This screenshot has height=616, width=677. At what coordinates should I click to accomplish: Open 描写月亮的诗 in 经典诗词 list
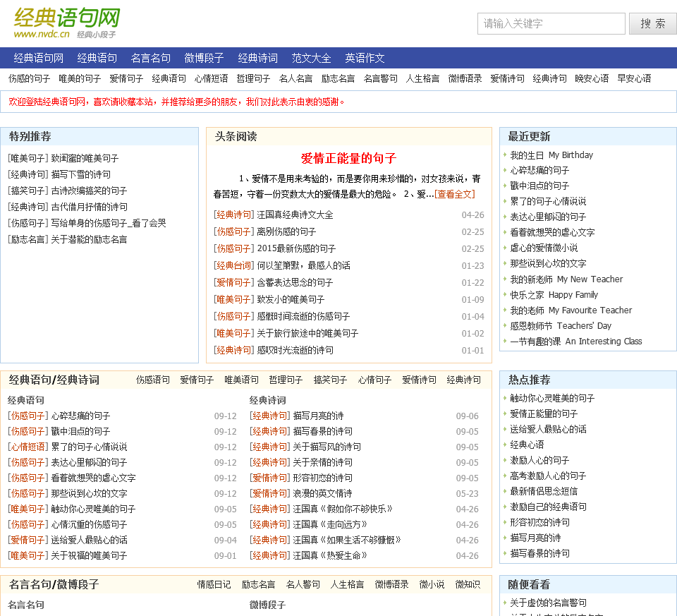pyautogui.click(x=319, y=416)
